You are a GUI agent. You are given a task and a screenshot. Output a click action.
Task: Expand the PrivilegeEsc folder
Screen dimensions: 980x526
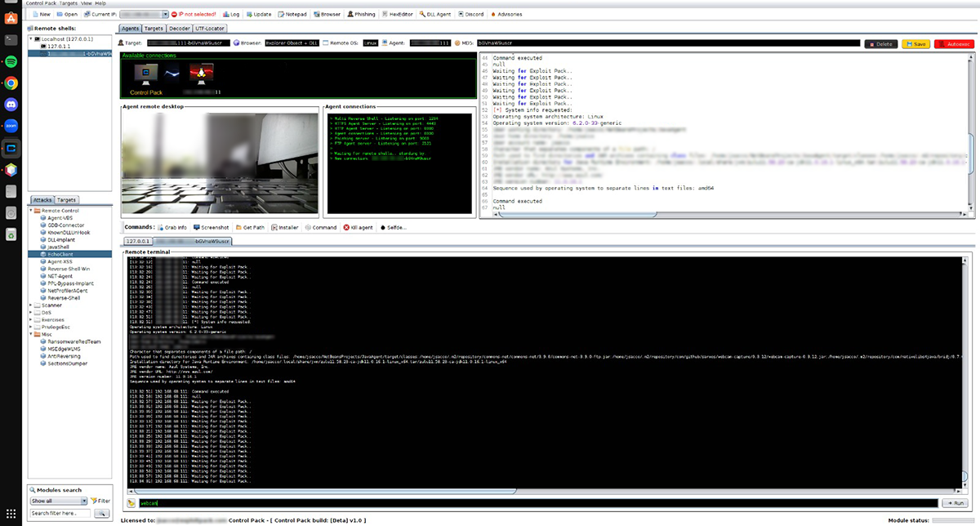click(x=32, y=327)
